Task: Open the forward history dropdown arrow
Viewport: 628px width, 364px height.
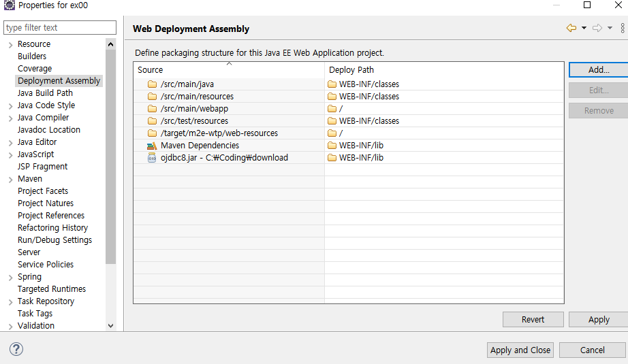Action: (610, 28)
